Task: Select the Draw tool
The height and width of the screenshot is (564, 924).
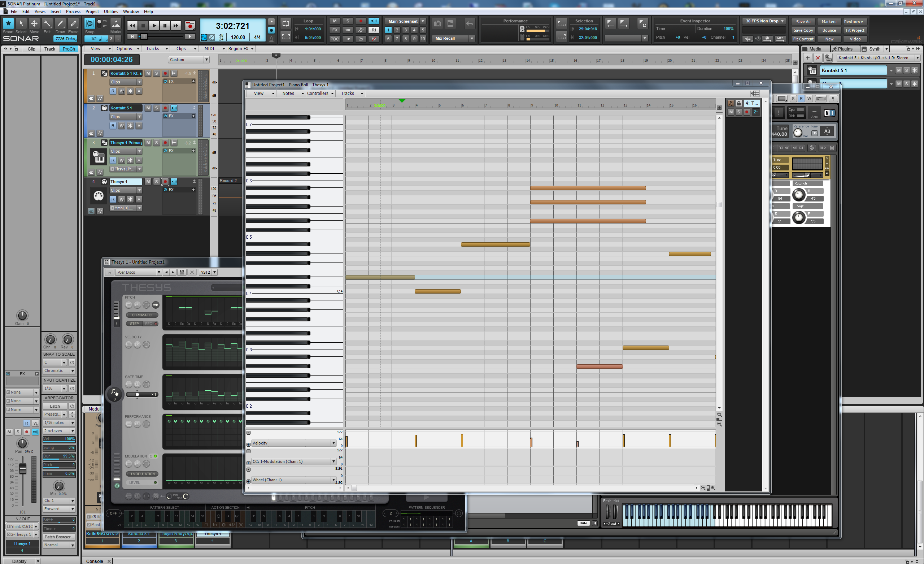Action: point(60,23)
